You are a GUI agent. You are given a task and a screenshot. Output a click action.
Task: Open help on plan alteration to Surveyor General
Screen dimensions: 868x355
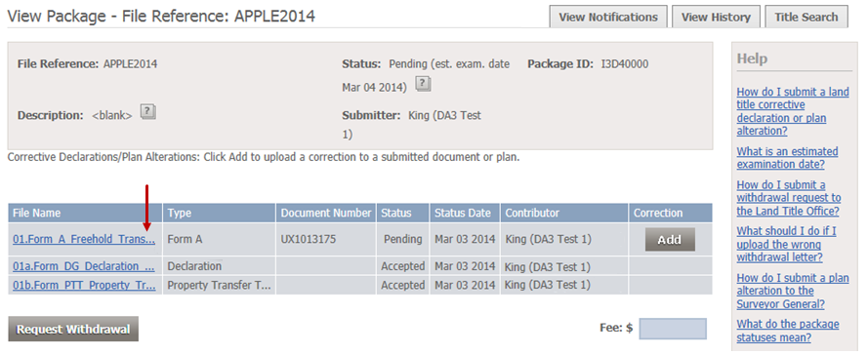[x=793, y=291]
